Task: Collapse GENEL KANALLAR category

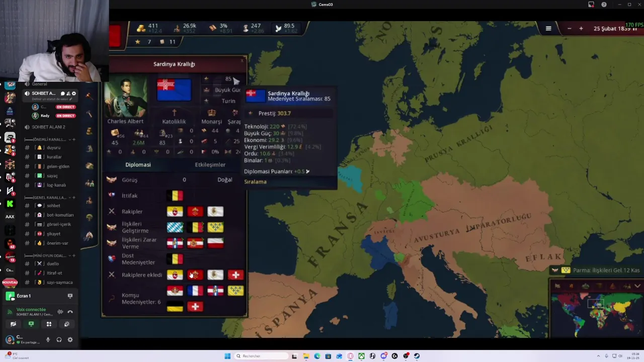Action: (x=46, y=198)
